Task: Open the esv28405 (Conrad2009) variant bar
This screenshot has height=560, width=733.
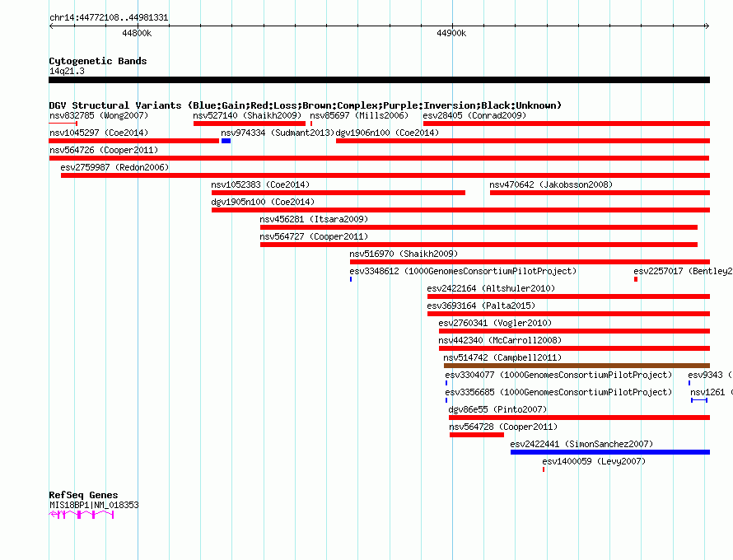Action: pyautogui.click(x=567, y=124)
